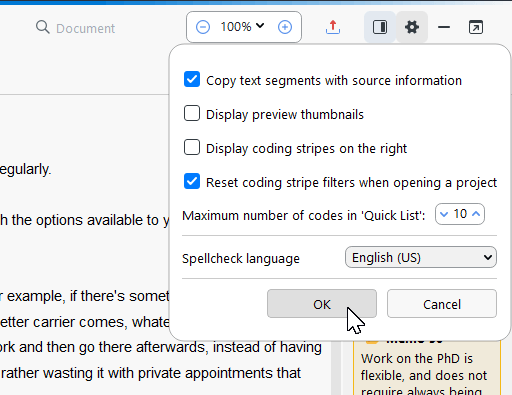512x395 pixels.
Task: Enable Display coding stripes on the right
Action: click(x=192, y=147)
